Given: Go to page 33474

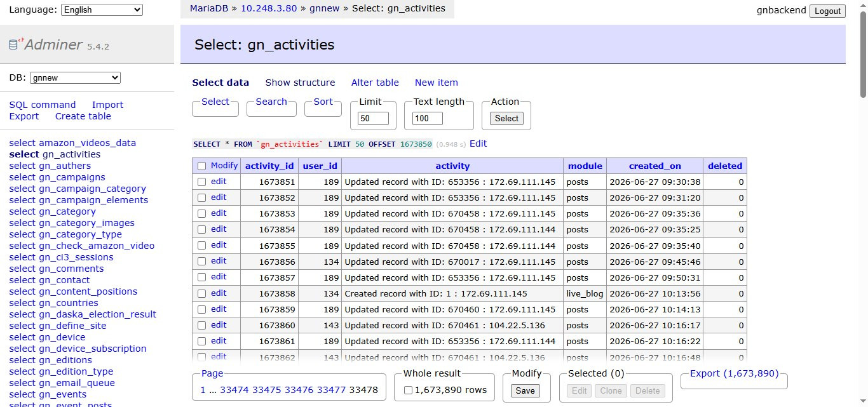Looking at the screenshot, I should [x=234, y=390].
